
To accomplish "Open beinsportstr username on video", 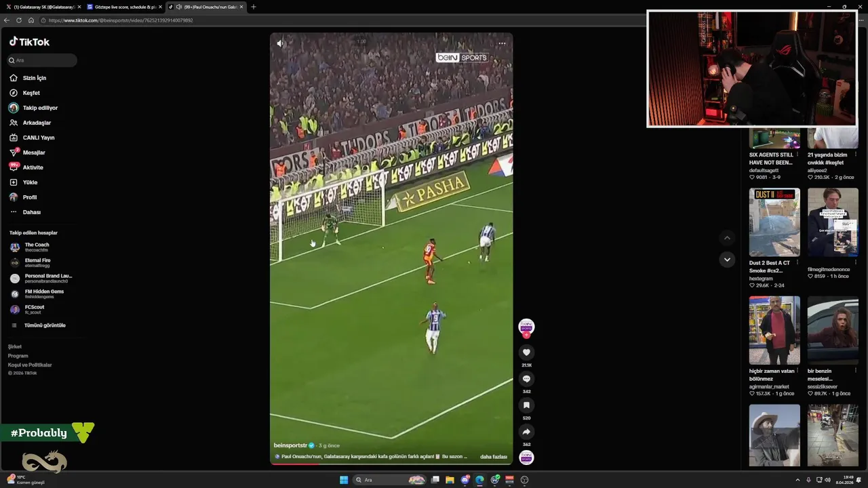I will tap(290, 445).
